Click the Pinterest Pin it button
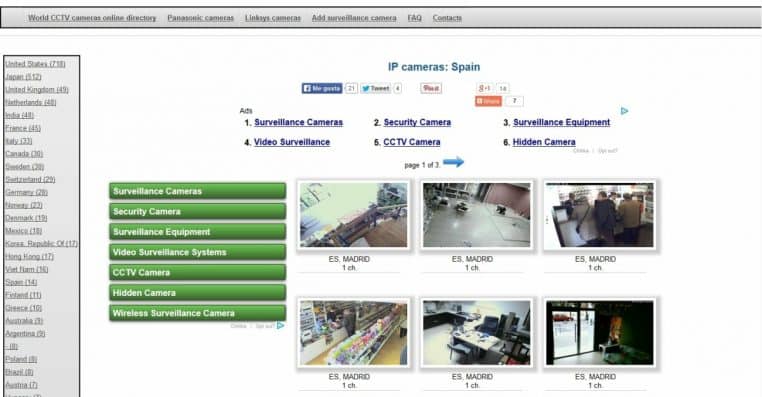Screen dimensions: 762x397 click(431, 88)
